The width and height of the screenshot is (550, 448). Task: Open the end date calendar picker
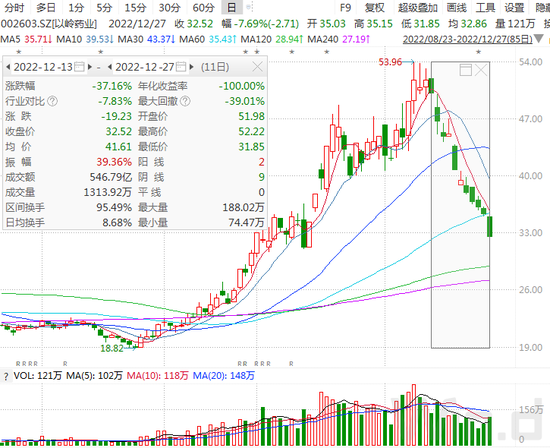181,67
